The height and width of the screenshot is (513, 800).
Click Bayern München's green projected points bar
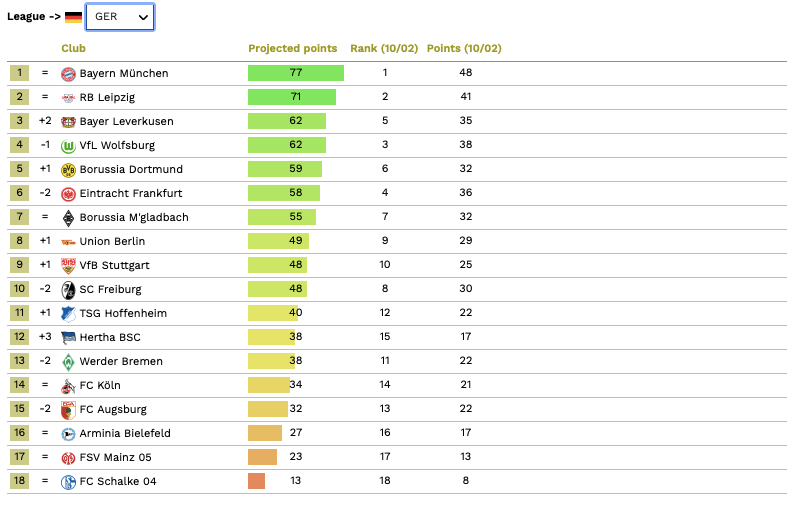295,73
